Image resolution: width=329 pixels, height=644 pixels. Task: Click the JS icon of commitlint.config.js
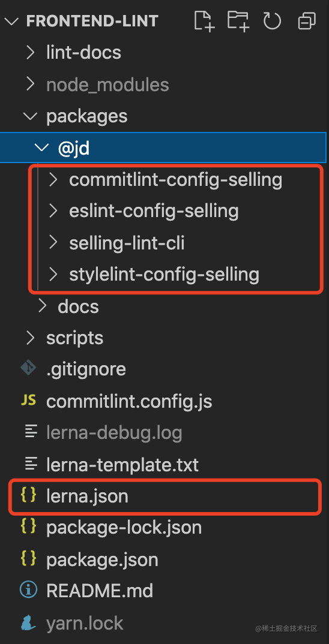(29, 401)
